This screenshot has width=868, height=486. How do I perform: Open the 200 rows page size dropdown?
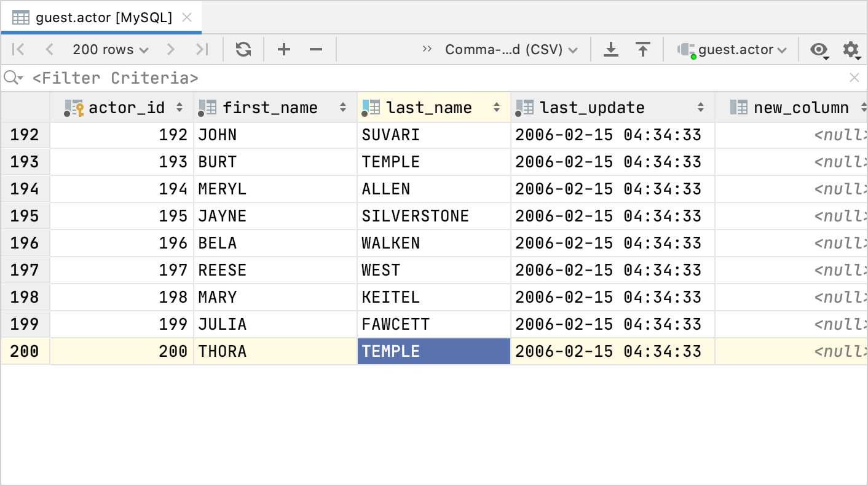(x=111, y=49)
